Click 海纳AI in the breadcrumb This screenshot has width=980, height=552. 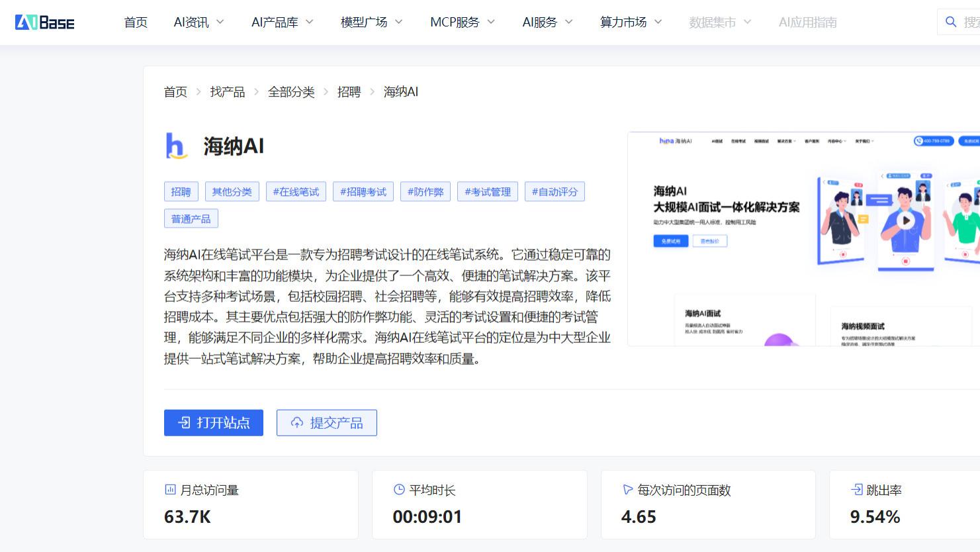click(x=401, y=92)
